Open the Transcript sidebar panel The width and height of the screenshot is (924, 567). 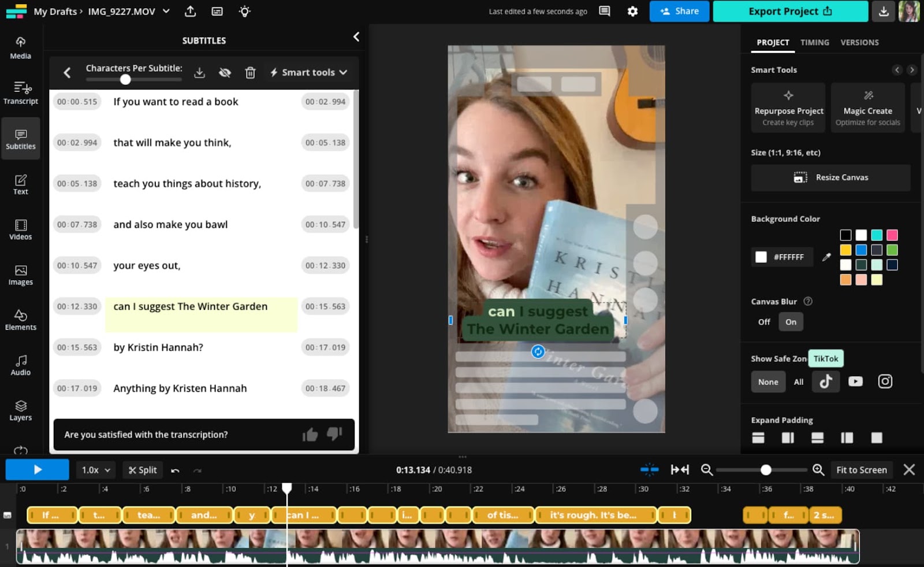coord(20,93)
